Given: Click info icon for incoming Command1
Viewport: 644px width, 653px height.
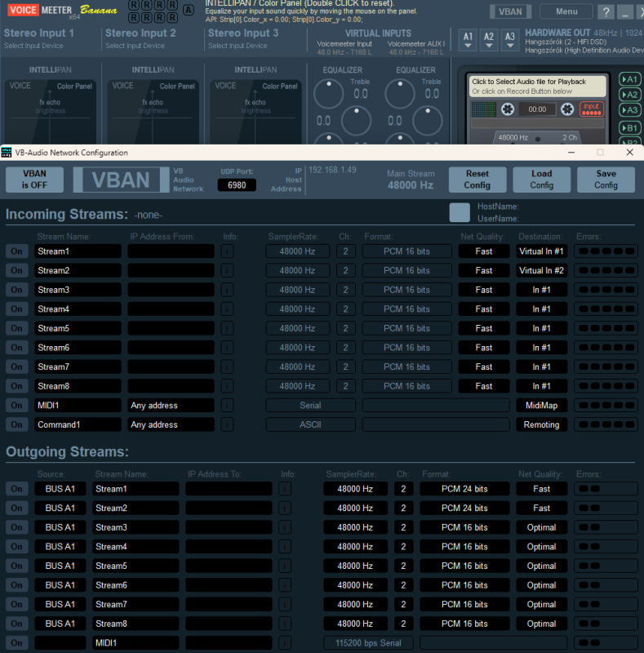Looking at the screenshot, I should [227, 424].
